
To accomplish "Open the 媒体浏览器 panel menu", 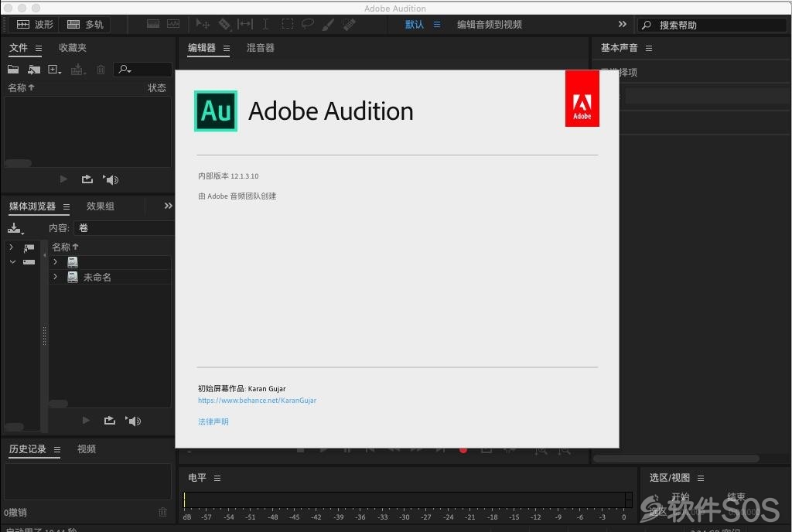I will pos(67,206).
